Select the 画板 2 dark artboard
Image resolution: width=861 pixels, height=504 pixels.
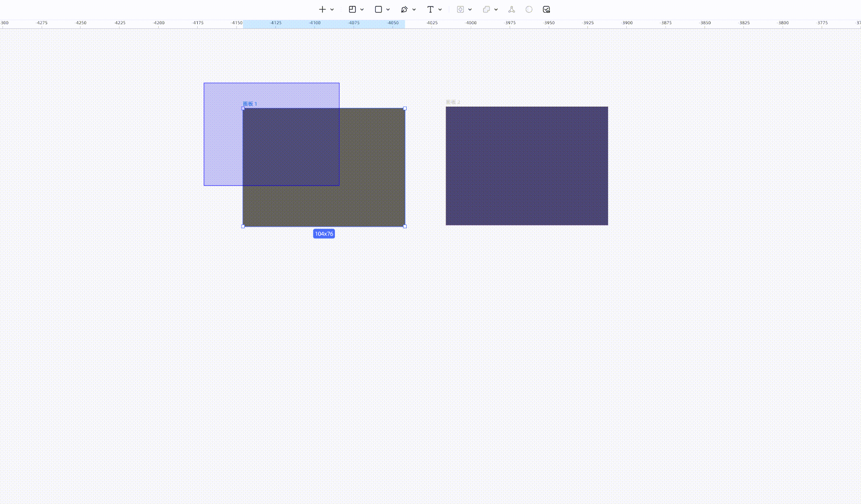[x=527, y=166]
